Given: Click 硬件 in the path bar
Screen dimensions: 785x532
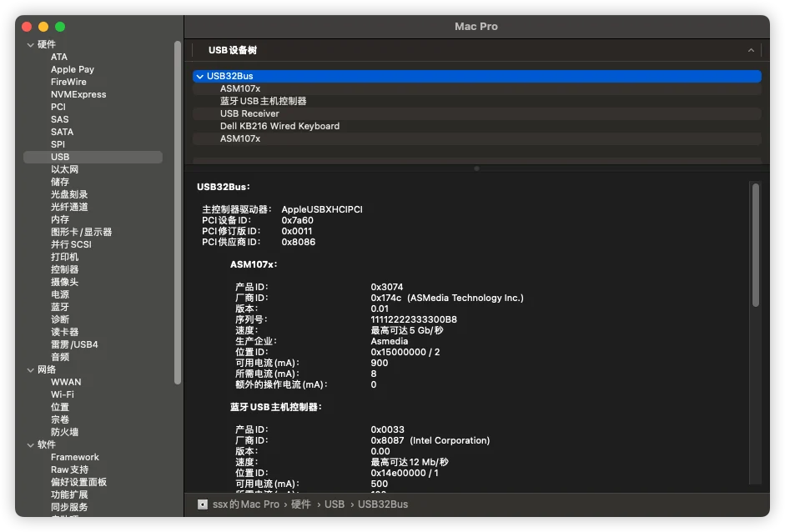Looking at the screenshot, I should point(301,504).
